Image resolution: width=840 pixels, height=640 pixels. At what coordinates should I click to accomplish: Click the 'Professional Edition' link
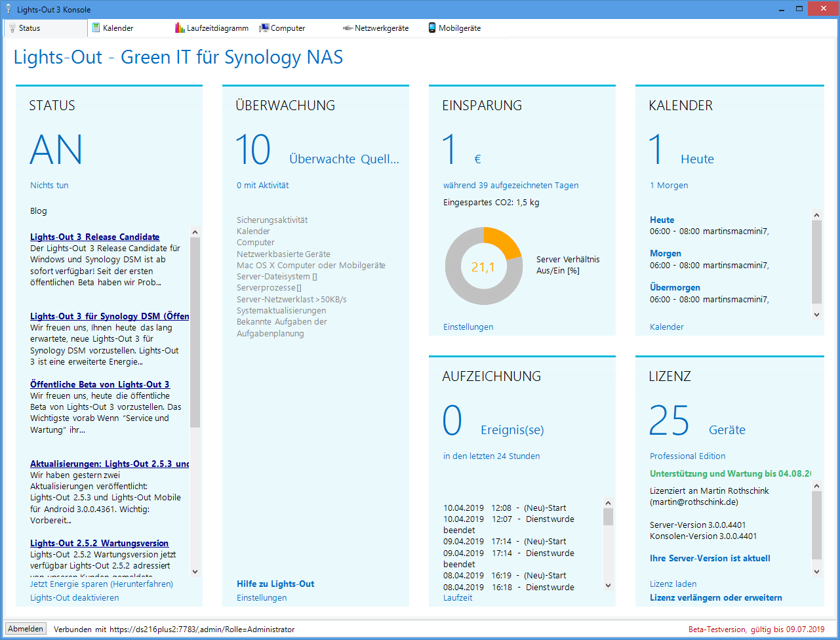click(688, 456)
